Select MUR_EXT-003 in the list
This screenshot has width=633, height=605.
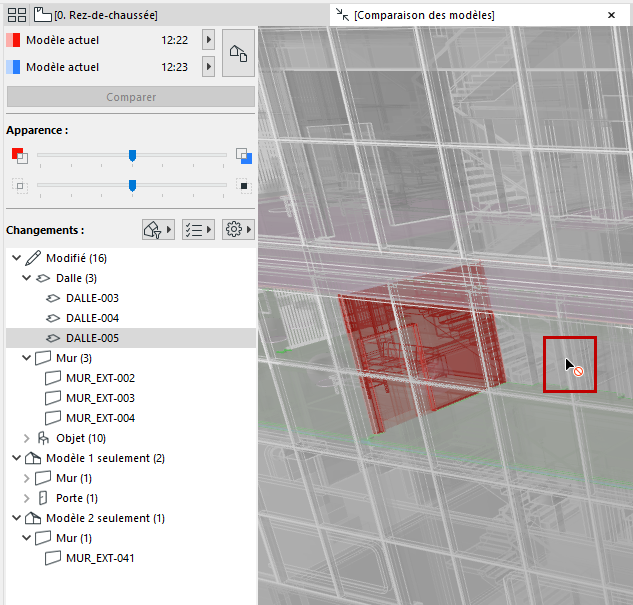click(131, 398)
